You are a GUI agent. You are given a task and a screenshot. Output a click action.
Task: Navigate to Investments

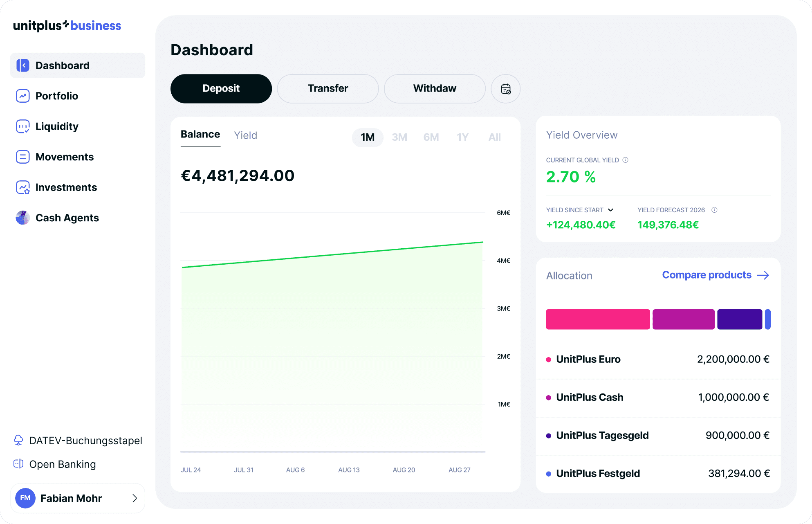click(x=78, y=187)
